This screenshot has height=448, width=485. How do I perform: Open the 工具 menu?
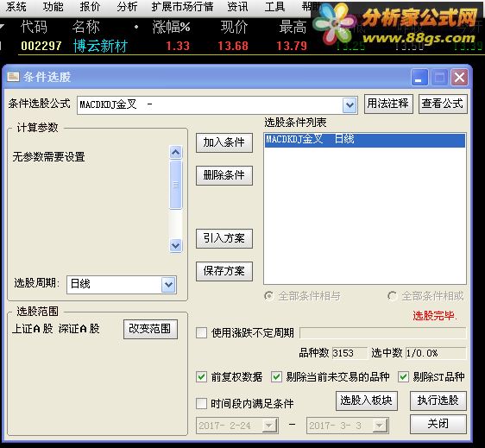[274, 7]
